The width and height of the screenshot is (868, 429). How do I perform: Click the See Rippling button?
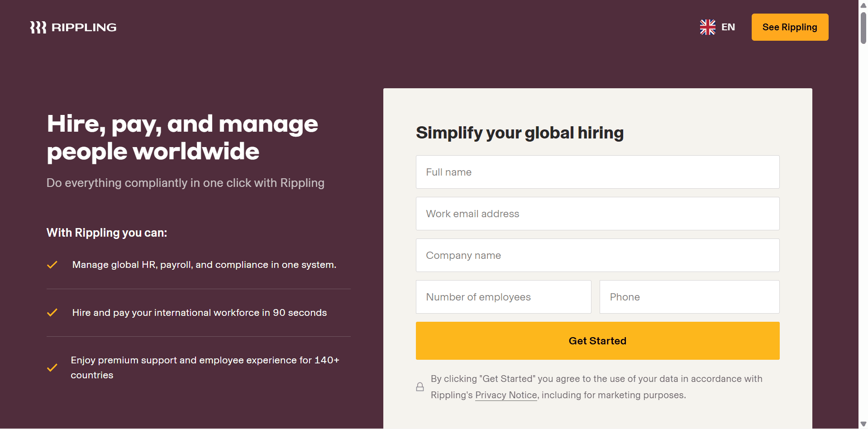coord(790,27)
